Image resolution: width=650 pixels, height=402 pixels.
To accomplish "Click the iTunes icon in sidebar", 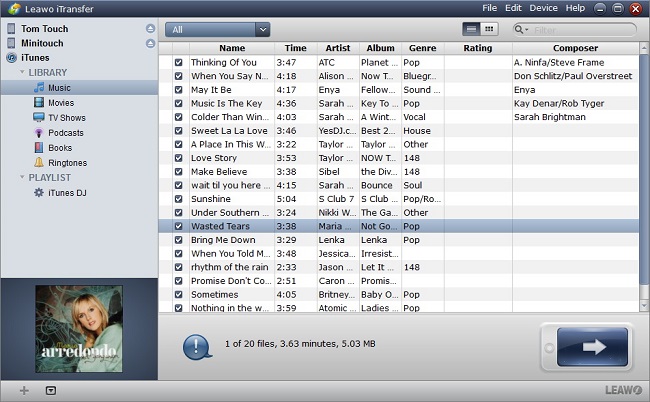I will [x=12, y=58].
